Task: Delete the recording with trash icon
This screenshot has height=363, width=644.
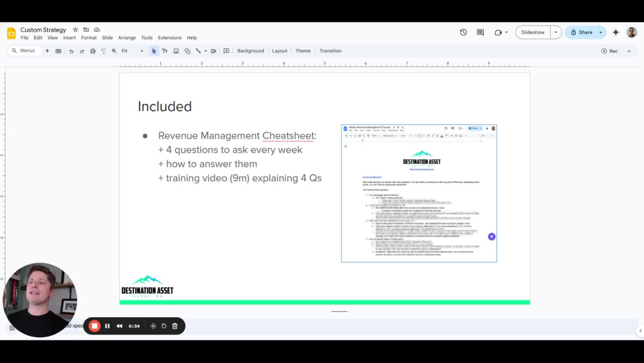Action: click(x=175, y=326)
